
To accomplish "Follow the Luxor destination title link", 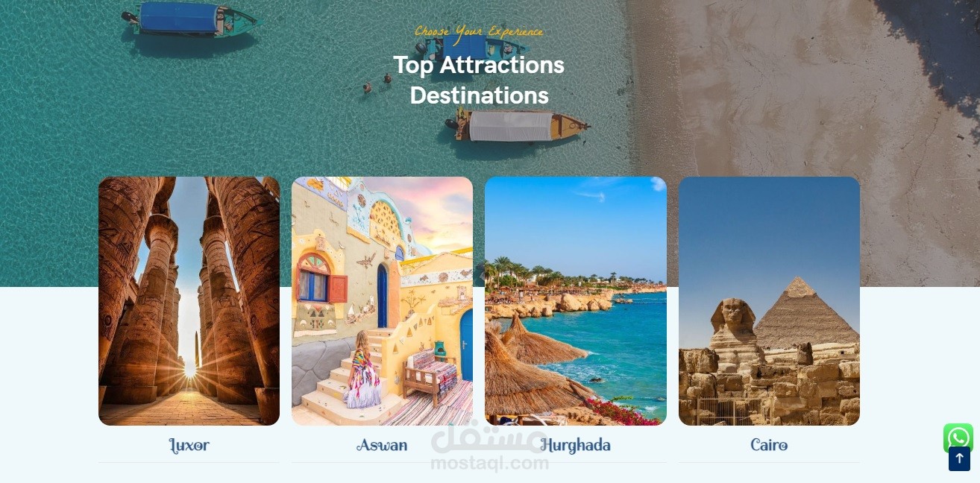I will click(189, 446).
